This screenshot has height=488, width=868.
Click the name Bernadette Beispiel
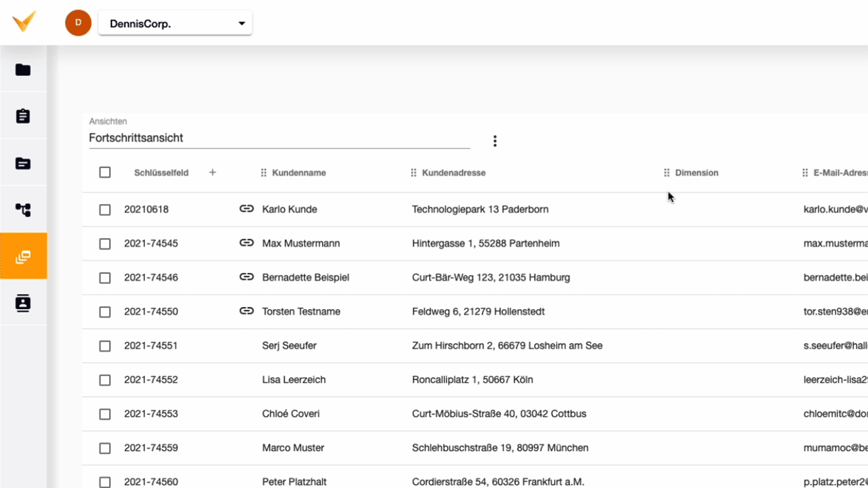(306, 277)
